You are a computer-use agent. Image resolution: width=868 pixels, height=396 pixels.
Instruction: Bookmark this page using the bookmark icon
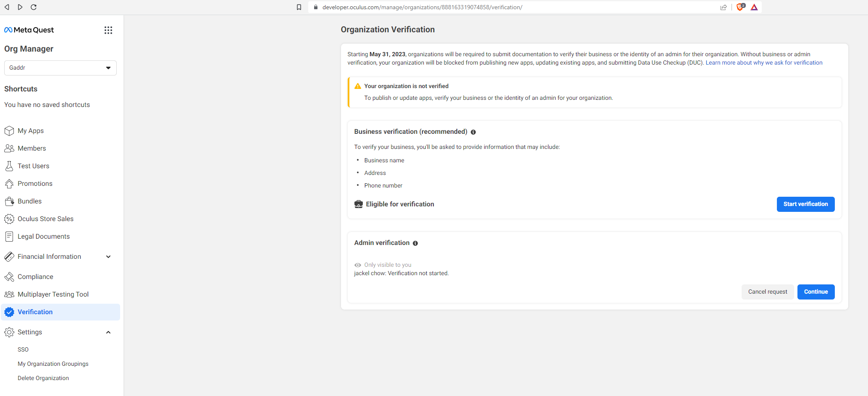point(299,7)
